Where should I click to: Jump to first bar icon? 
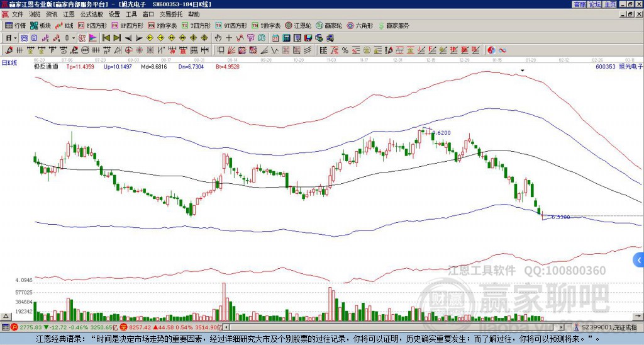(106, 38)
